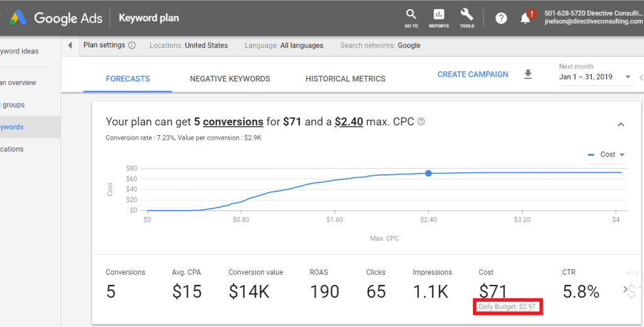
Task: Open the Help question mark icon
Action: [501, 18]
